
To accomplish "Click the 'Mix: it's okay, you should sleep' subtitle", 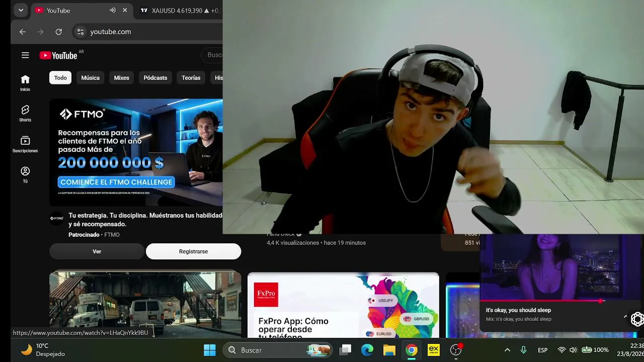I will [519, 319].
